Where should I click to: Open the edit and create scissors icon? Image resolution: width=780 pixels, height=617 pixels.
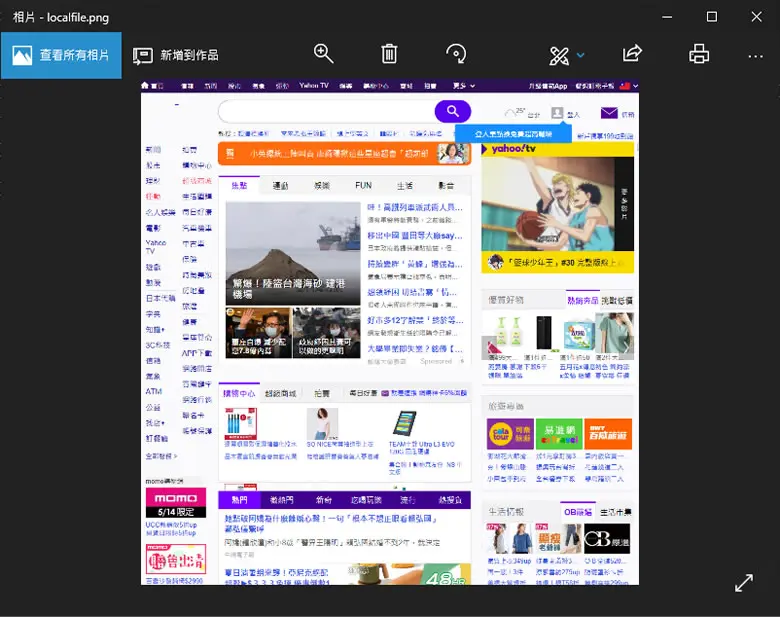pyautogui.click(x=559, y=55)
